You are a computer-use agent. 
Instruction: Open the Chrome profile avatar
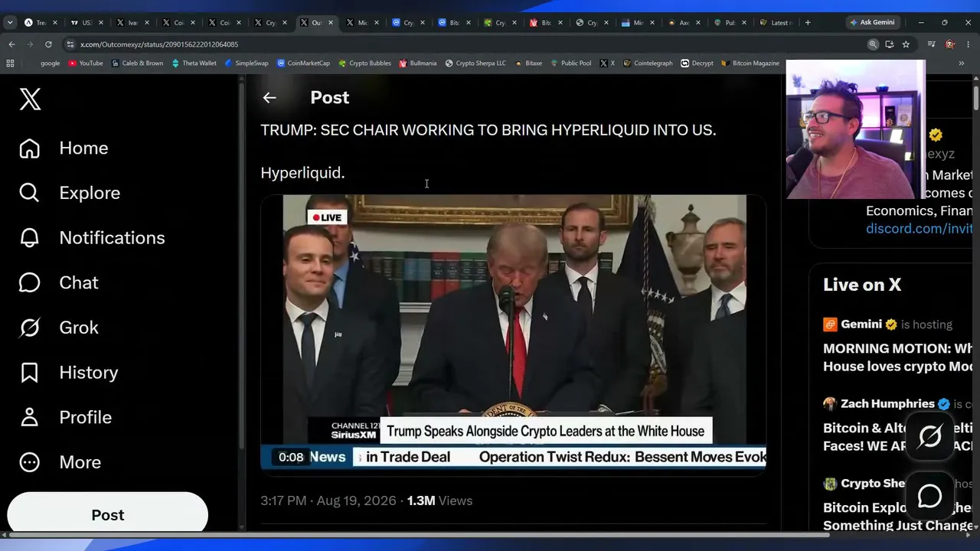(950, 44)
